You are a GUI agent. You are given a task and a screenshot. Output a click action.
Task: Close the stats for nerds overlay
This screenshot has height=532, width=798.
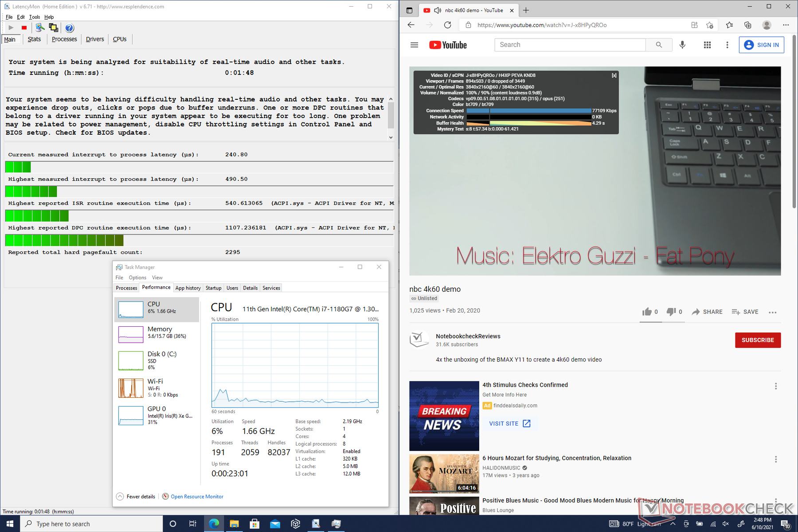[614, 75]
